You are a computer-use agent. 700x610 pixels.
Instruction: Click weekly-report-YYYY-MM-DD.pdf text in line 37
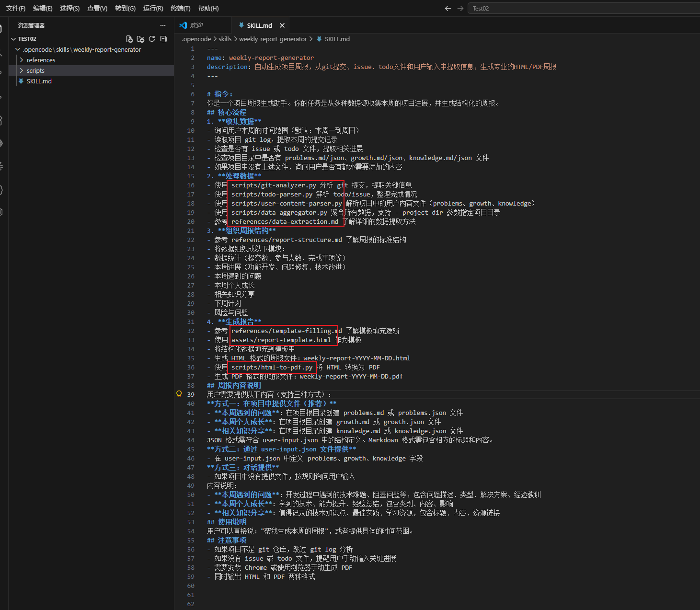pos(351,376)
